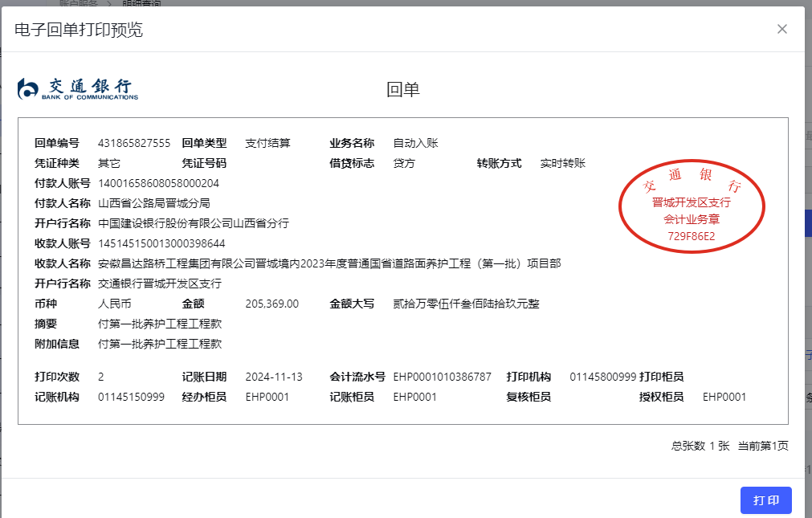Select receipt number 431865827555
Viewport: 812px width, 518px height.
click(134, 143)
